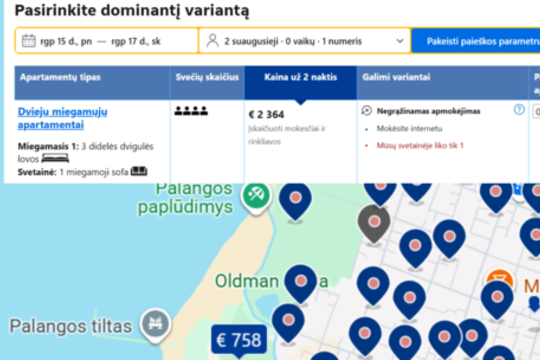Open the question mark info icon
The image size is (540, 360).
point(519,110)
